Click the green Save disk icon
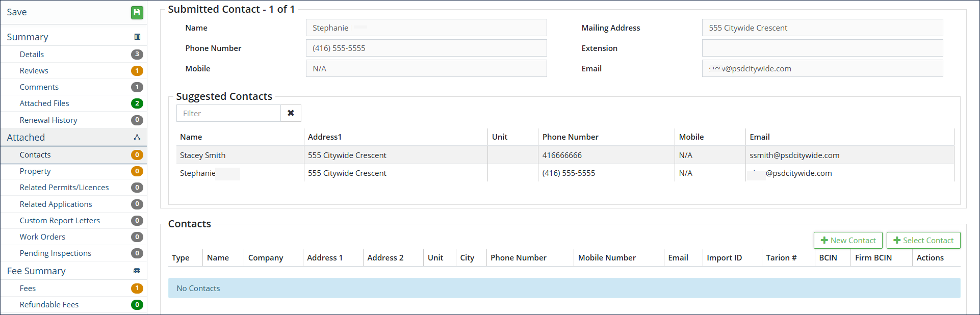 pos(137,12)
